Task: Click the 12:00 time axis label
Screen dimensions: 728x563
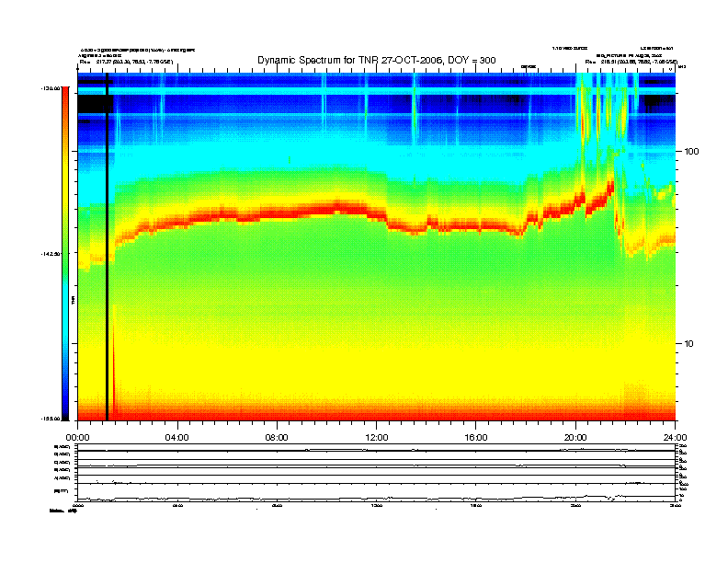Action: tap(377, 438)
